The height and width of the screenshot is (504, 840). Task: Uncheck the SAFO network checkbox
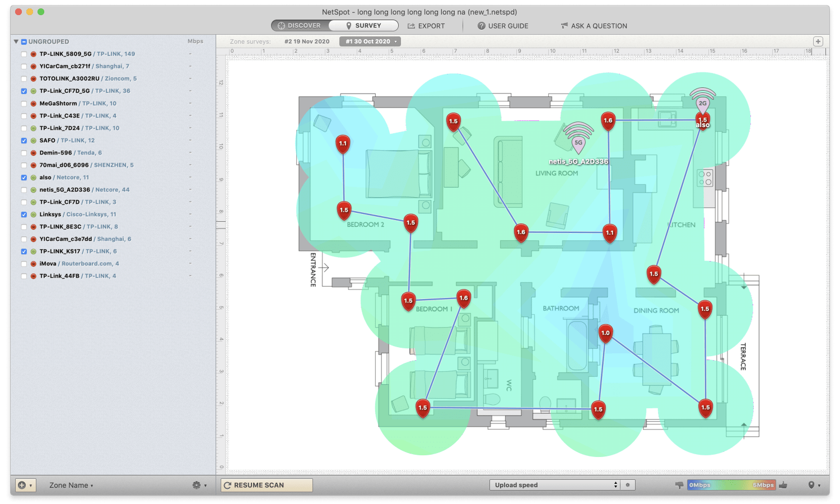24,141
